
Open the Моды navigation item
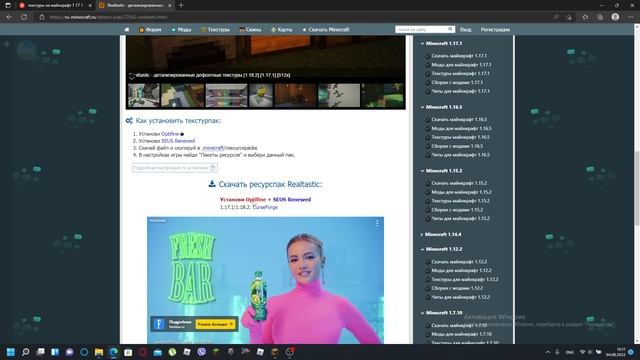click(181, 29)
